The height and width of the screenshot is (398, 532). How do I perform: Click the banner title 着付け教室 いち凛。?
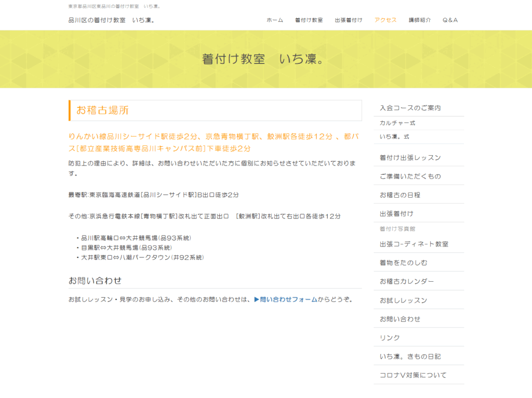(x=263, y=59)
